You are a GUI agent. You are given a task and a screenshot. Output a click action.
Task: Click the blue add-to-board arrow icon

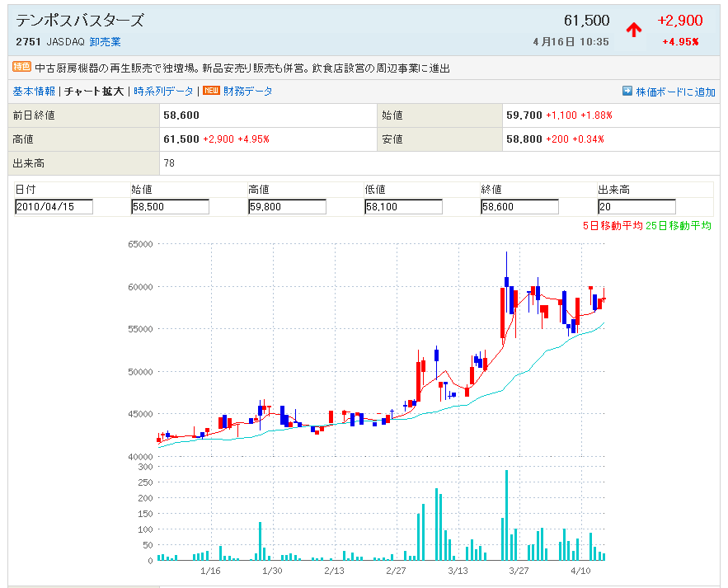pyautogui.click(x=627, y=92)
